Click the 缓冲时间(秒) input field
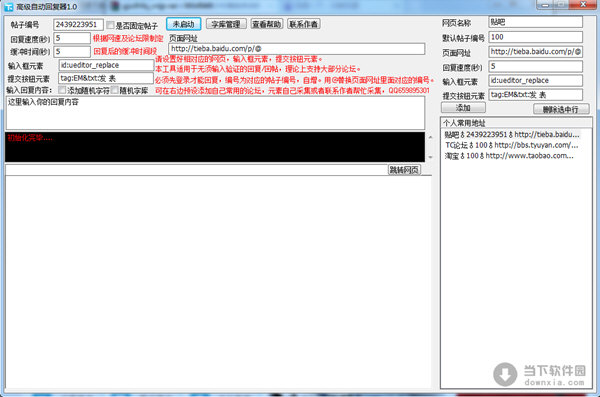The width and height of the screenshot is (600, 397). point(72,52)
